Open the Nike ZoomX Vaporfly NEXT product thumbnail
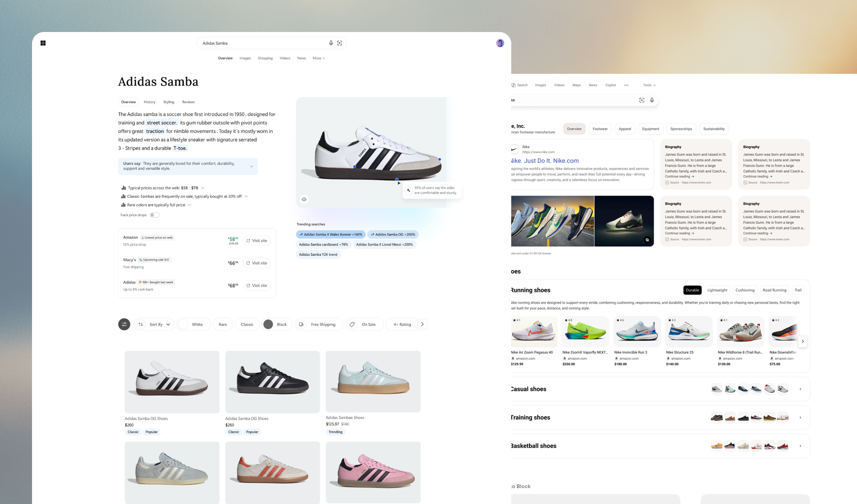Viewport: 857px width, 504px height. (x=585, y=332)
